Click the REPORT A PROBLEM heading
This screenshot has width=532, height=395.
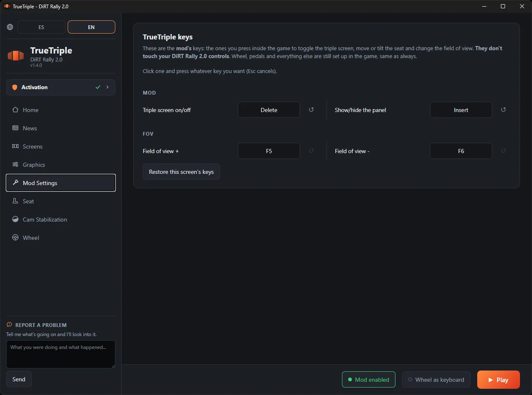41,325
